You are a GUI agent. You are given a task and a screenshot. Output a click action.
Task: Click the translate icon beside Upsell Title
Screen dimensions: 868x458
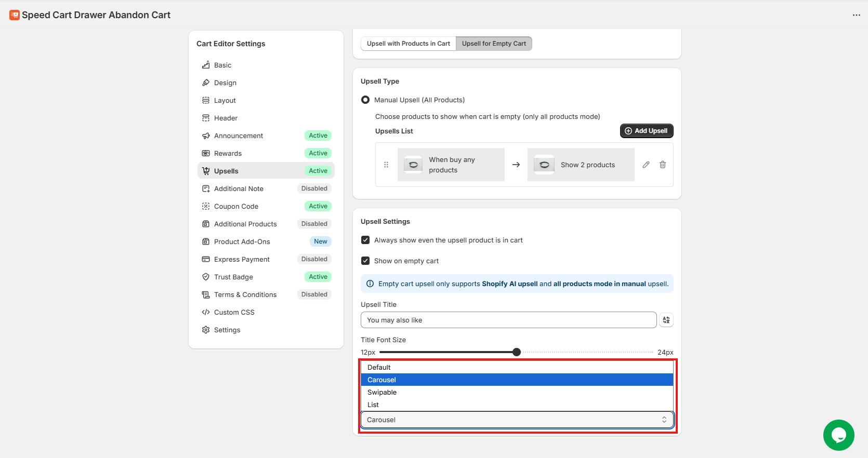pyautogui.click(x=666, y=320)
